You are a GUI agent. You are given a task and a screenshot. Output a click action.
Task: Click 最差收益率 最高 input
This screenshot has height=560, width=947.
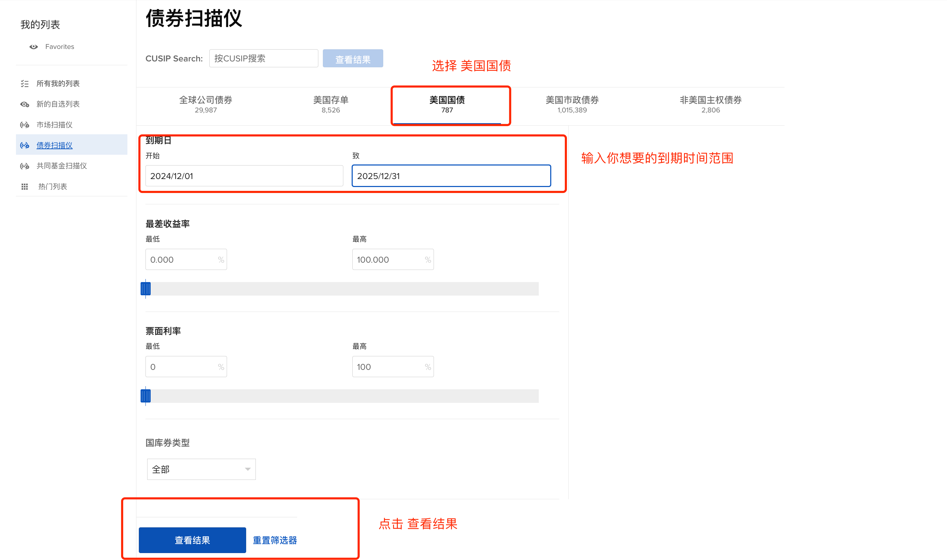point(393,260)
